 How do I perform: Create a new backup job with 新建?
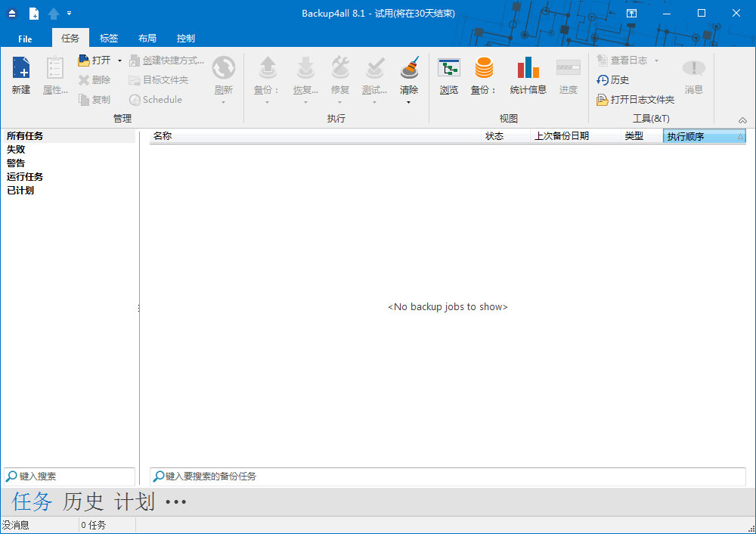point(20,76)
